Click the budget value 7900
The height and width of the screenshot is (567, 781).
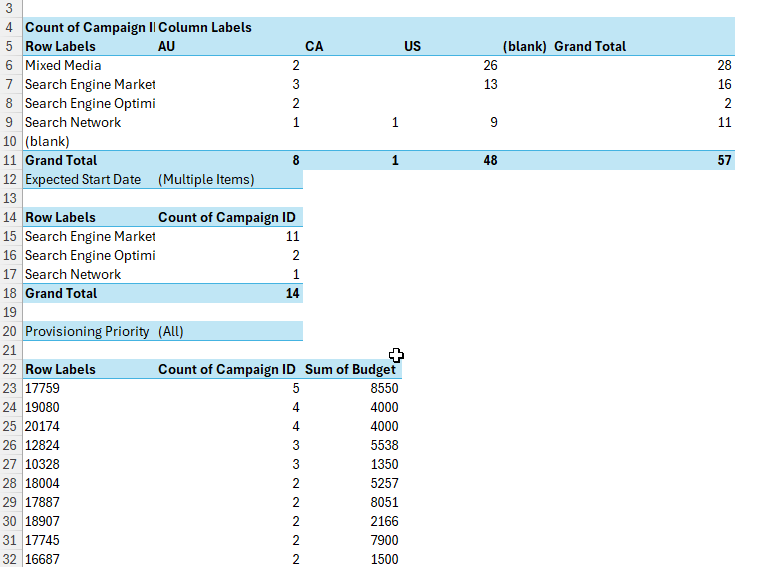click(x=383, y=540)
